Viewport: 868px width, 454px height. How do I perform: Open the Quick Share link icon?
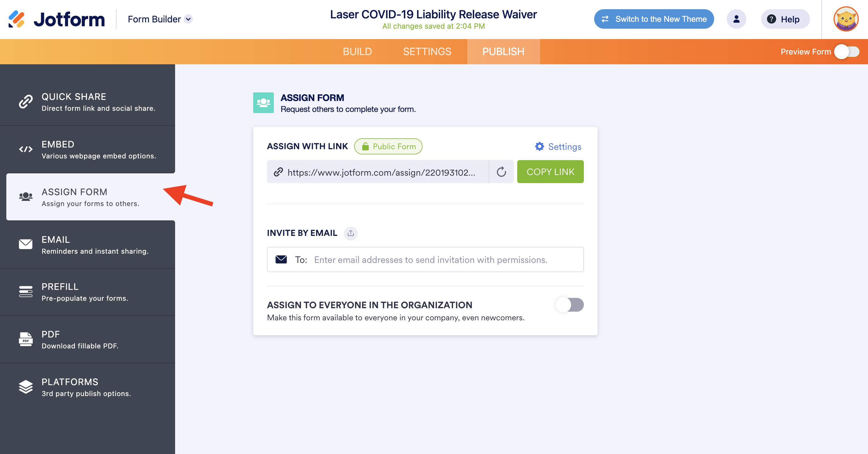[26, 102]
